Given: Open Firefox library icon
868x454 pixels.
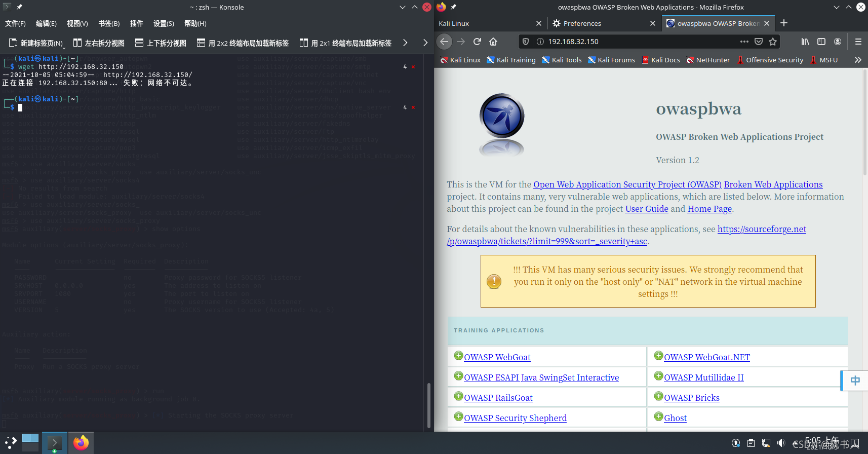Looking at the screenshot, I should click(x=805, y=42).
